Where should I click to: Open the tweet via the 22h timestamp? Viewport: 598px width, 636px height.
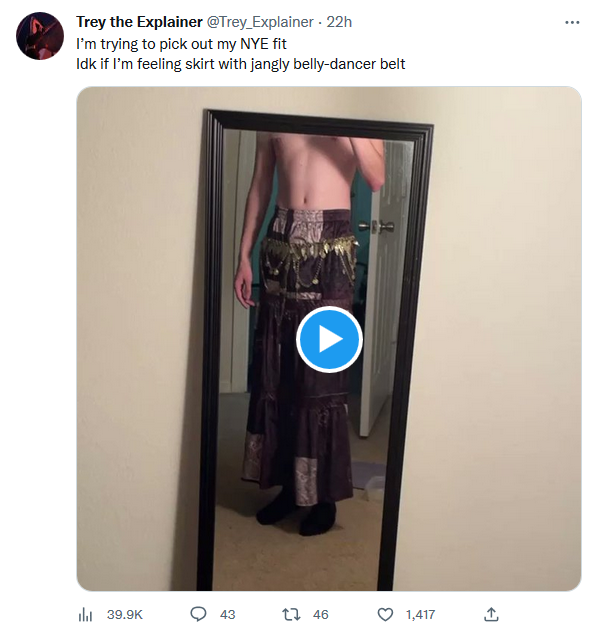pyautogui.click(x=339, y=22)
